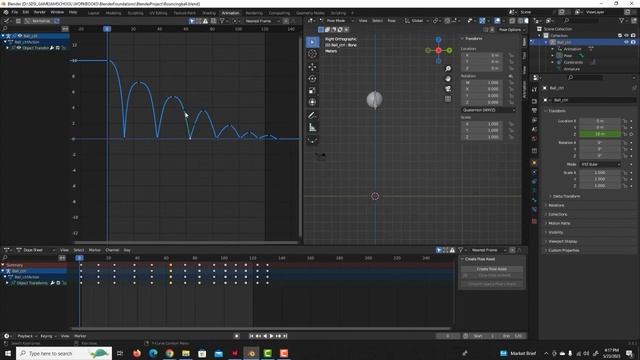Viewport: 640px width, 360px height.
Task: Click the Windows Start button
Action: pos(7,353)
